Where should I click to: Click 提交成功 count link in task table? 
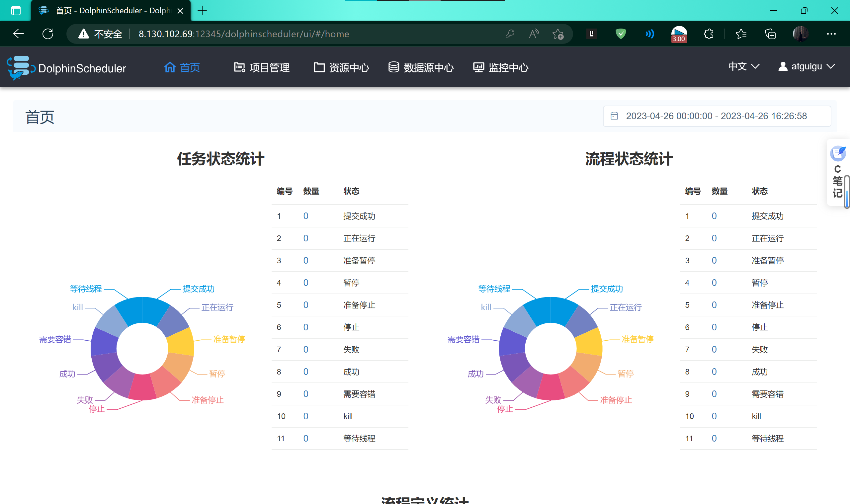(305, 216)
